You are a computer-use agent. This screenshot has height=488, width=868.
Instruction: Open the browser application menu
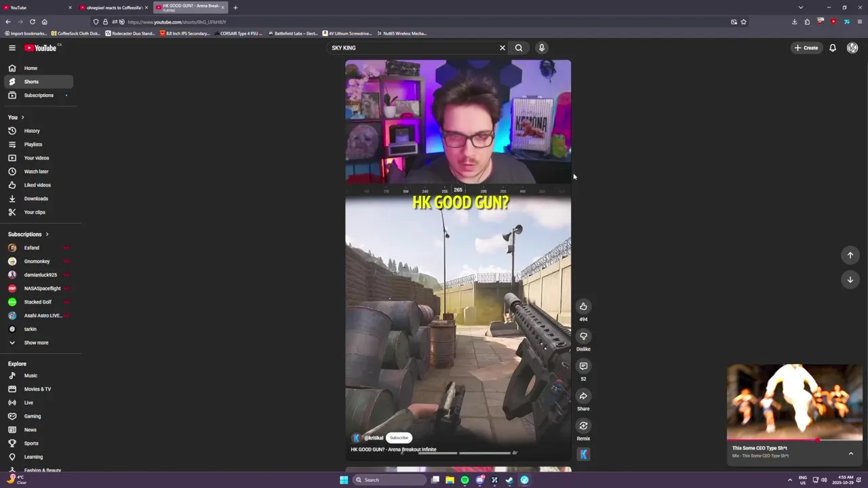tap(859, 22)
